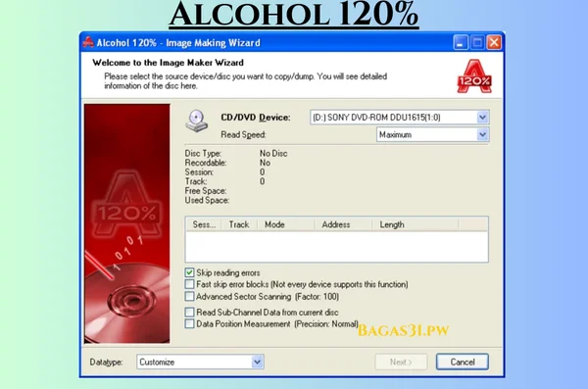This screenshot has height=389, width=588.
Task: Click the Alcohol 120% title bar app icon
Action: coord(88,42)
